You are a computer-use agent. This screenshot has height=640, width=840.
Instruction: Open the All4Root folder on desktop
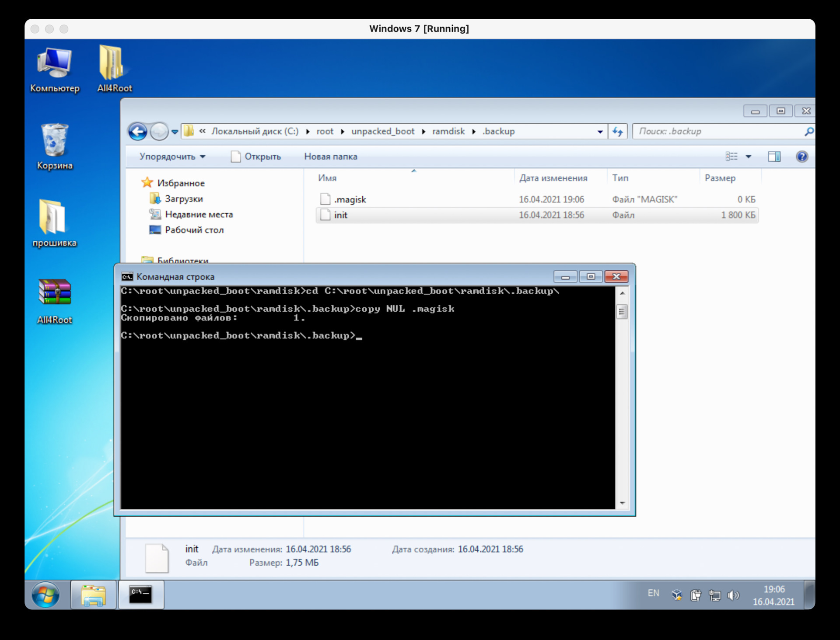(x=114, y=69)
